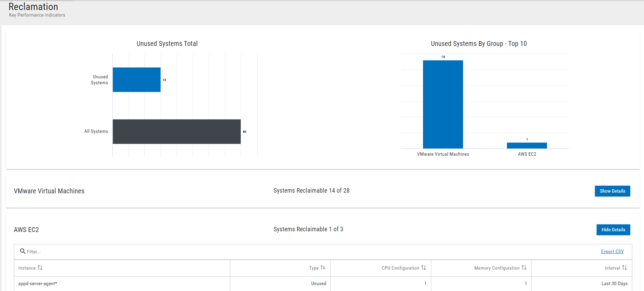The image size is (644, 291).
Task: Sort by the CPU Configuration arrows icon
Action: [423, 268]
